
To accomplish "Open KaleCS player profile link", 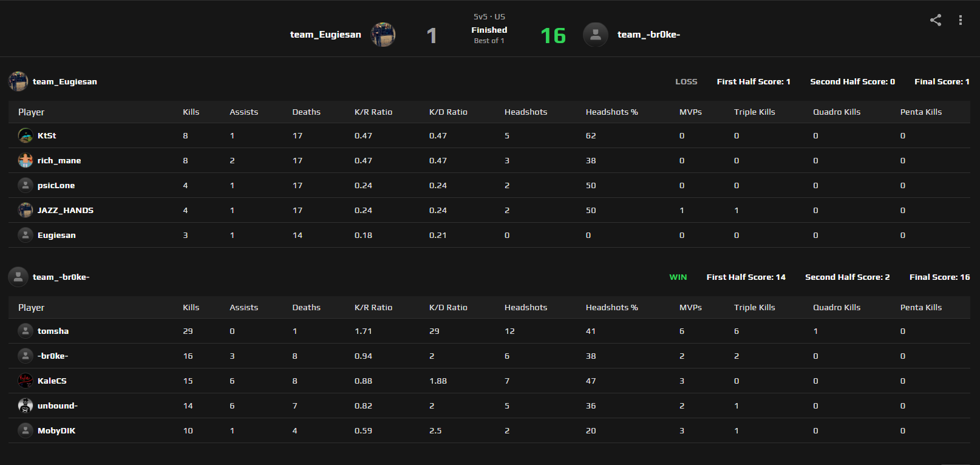I will tap(52, 381).
